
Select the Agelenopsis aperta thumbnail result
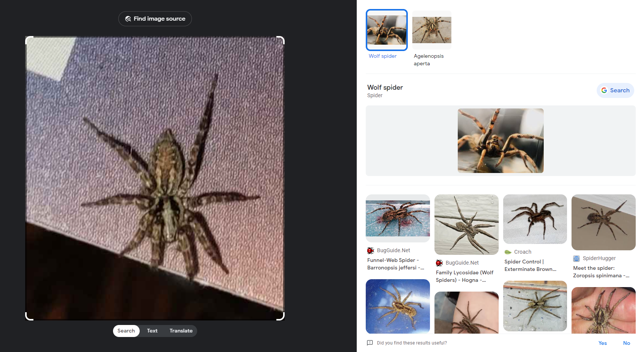(x=432, y=30)
